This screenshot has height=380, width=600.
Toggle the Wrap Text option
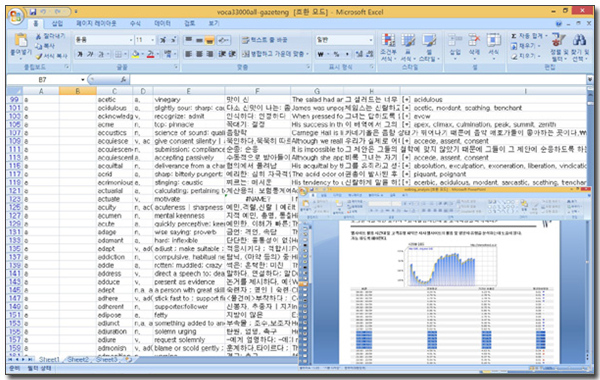pyautogui.click(x=245, y=40)
